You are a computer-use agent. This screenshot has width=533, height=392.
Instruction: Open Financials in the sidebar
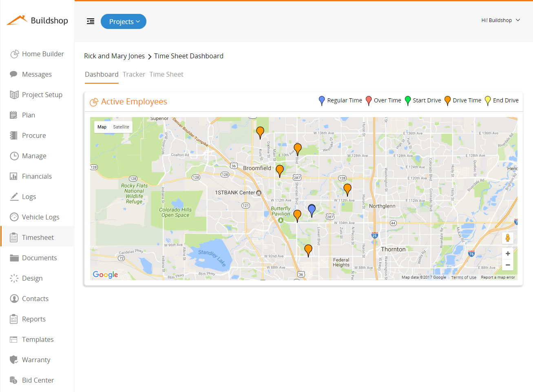coord(37,176)
